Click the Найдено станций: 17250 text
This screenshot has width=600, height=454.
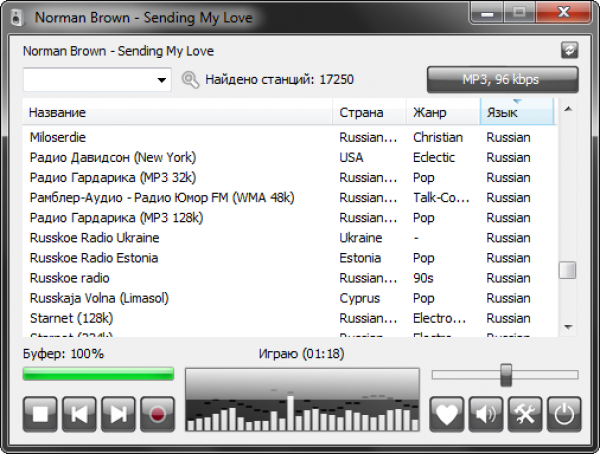coord(279,80)
